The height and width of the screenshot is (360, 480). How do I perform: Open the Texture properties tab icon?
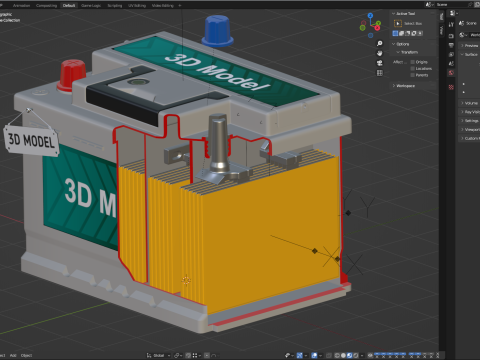pos(451,87)
